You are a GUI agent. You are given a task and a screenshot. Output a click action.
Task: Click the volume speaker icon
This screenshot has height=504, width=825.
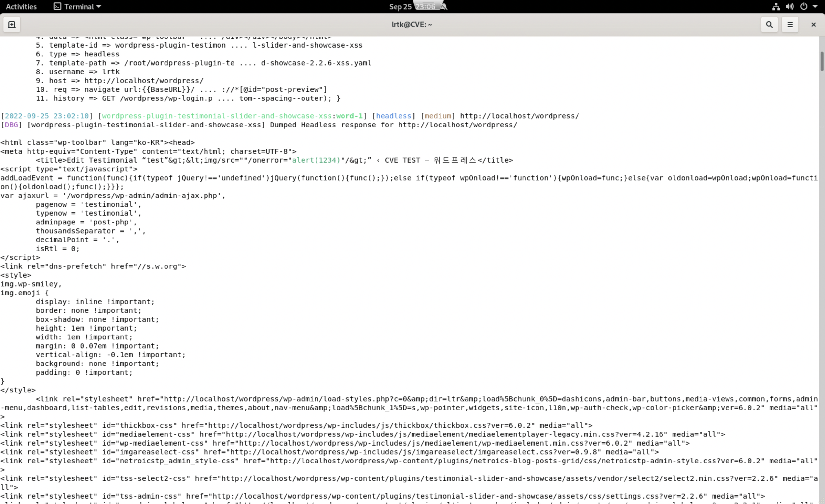789,6
